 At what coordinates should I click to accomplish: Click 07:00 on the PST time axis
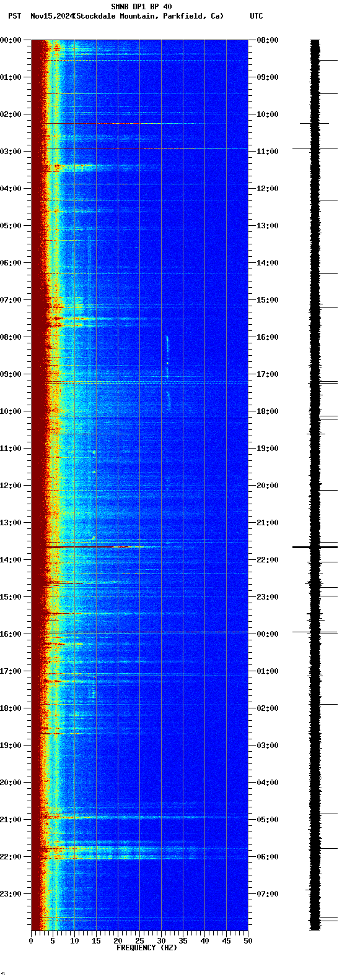tap(11, 300)
